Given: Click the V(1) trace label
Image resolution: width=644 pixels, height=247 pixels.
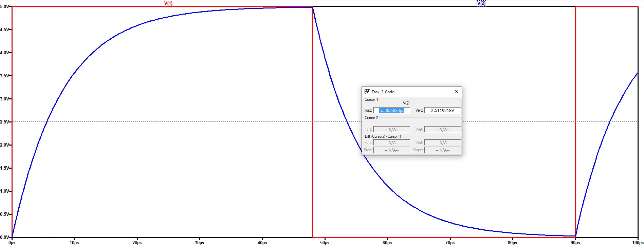Looking at the screenshot, I should pos(168,3).
